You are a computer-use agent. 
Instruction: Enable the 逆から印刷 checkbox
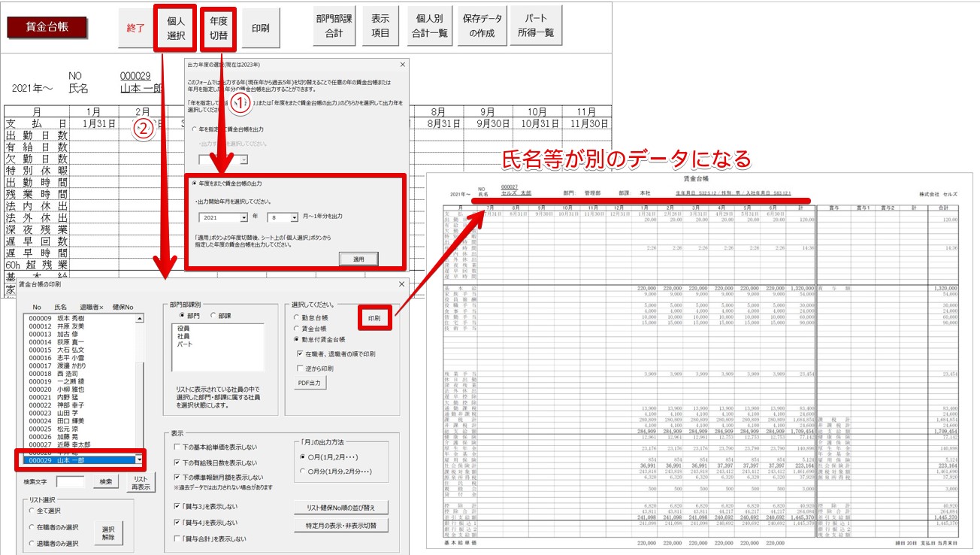coord(315,368)
